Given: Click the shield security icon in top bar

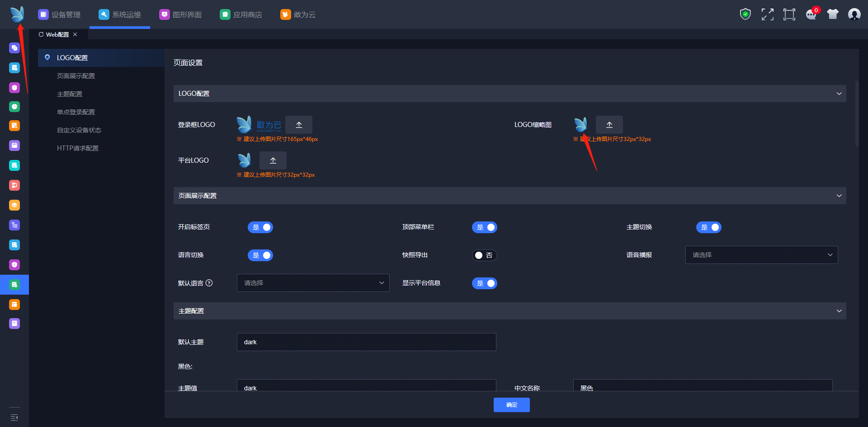Looking at the screenshot, I should click(x=745, y=14).
